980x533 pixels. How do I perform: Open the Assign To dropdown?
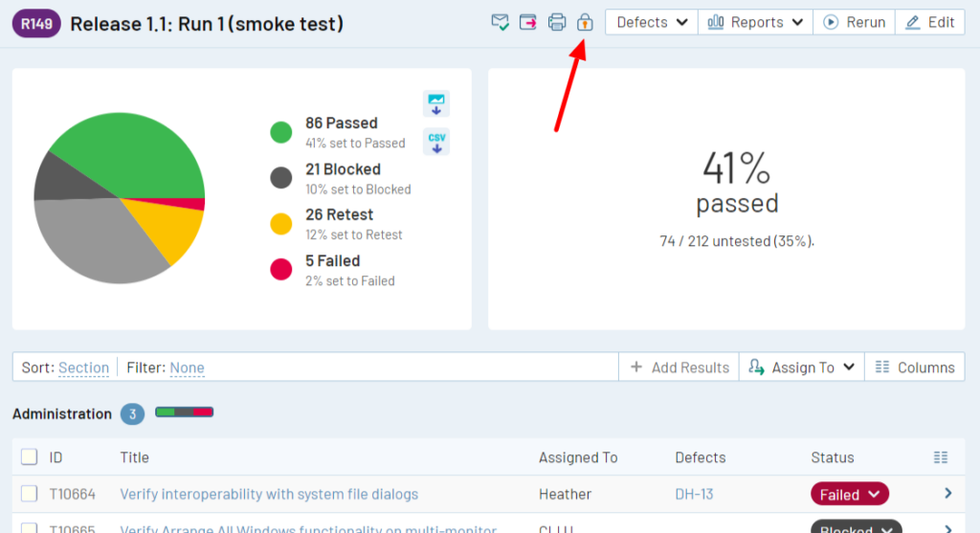(801, 367)
